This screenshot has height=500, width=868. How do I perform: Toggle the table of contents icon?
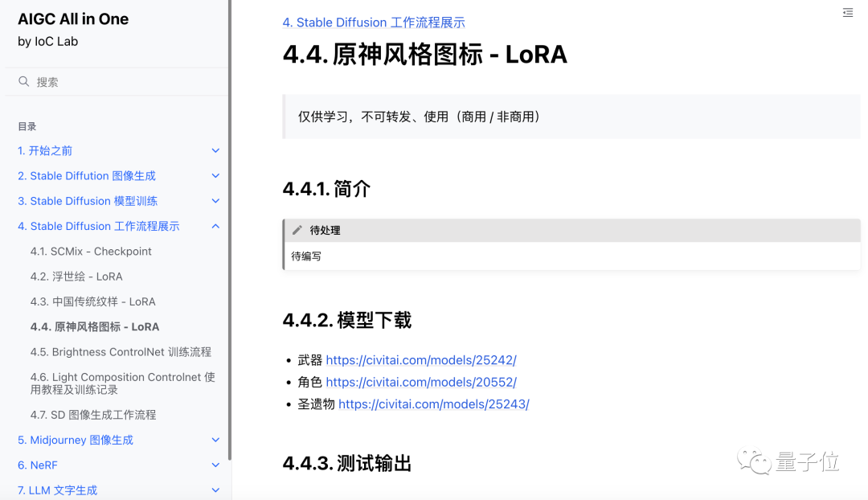[848, 13]
